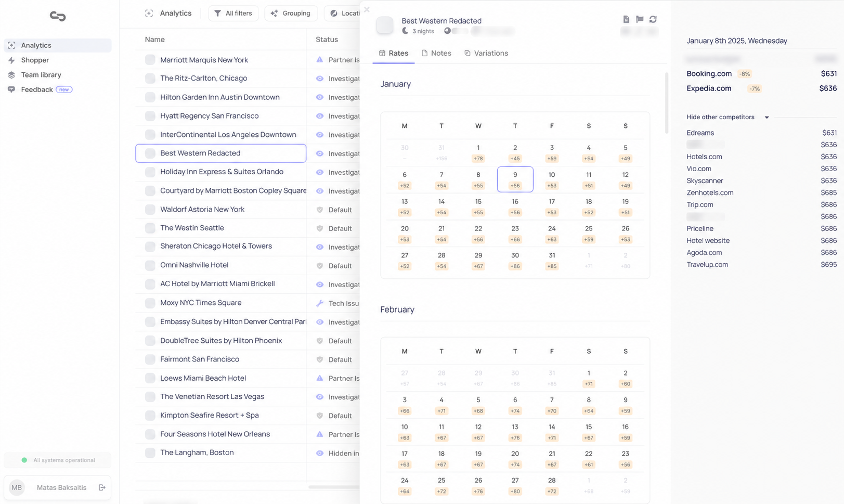Click the Travelup.com competitor entry
This screenshot has height=504, width=844.
761,264
